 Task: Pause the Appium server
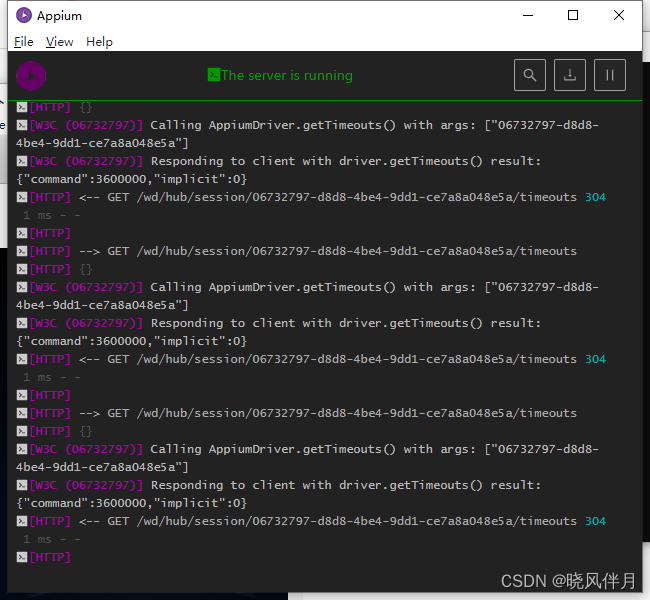click(x=609, y=75)
